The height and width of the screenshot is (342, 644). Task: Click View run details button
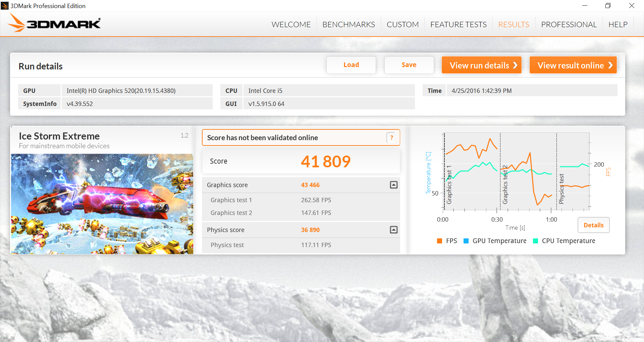point(482,65)
